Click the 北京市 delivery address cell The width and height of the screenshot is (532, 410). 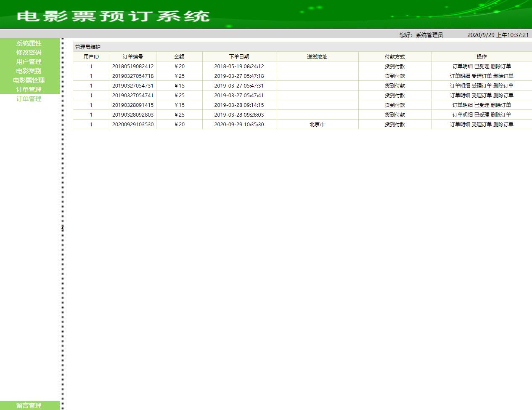click(317, 125)
